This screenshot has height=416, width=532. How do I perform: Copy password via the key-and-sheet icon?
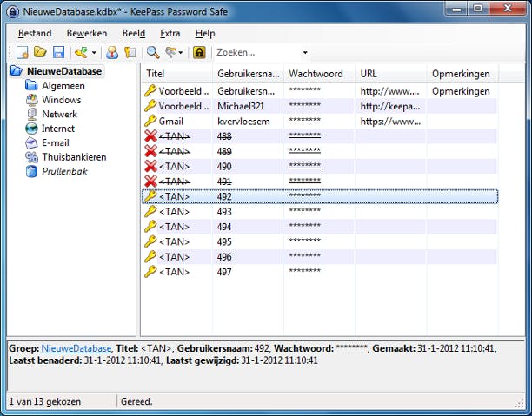130,53
